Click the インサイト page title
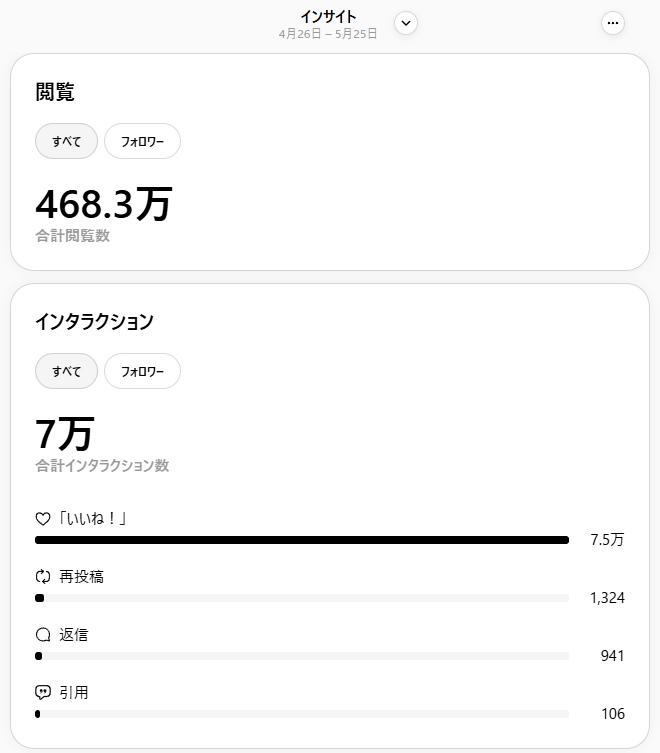The height and width of the screenshot is (753, 660). pyautogui.click(x=328, y=16)
